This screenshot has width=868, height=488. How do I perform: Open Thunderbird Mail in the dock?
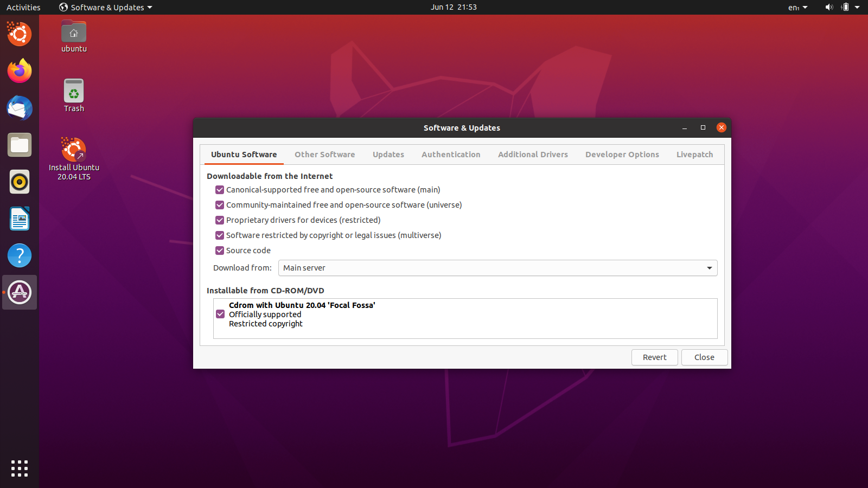point(20,108)
